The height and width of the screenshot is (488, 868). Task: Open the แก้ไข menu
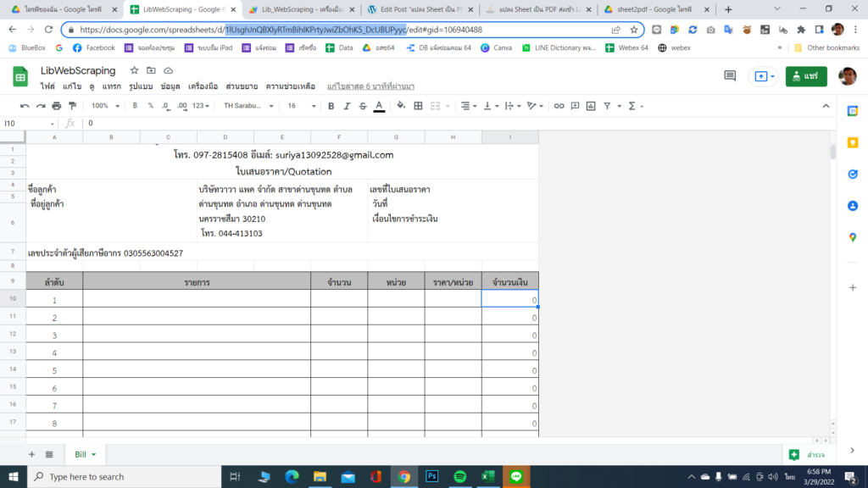tap(72, 86)
